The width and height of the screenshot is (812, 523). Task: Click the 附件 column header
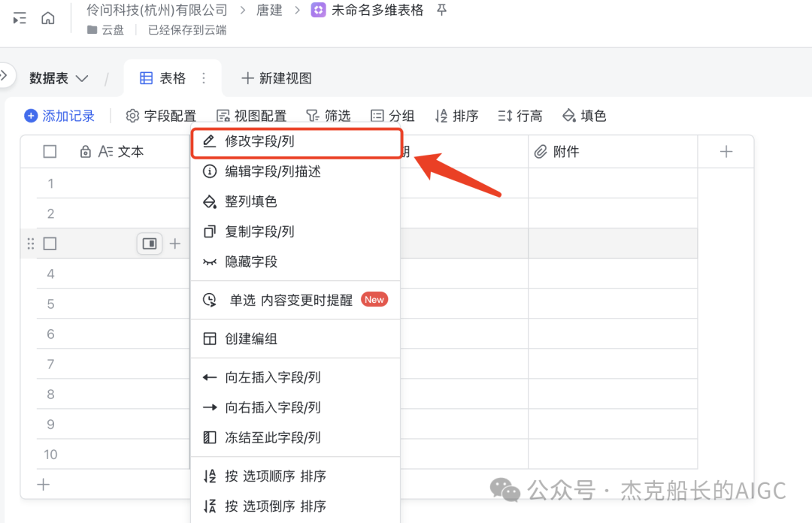(x=614, y=152)
